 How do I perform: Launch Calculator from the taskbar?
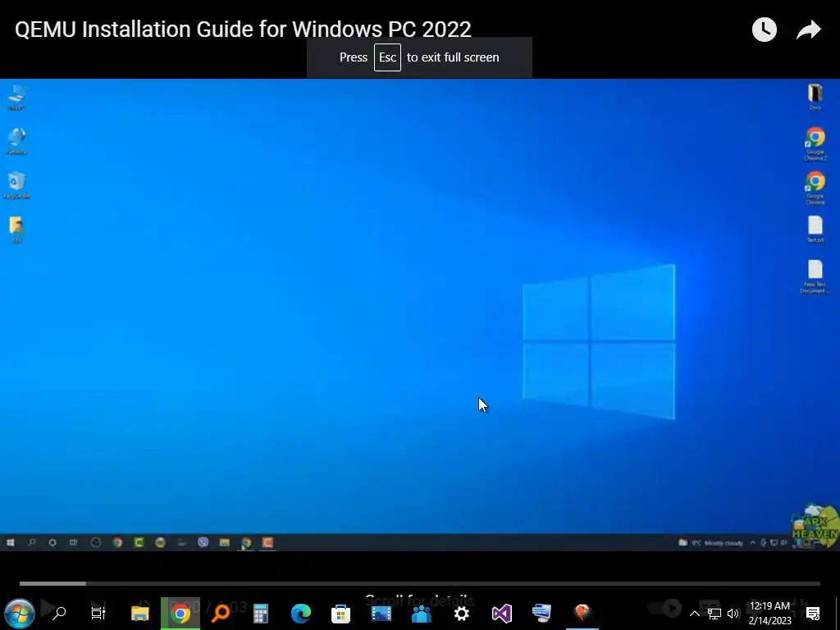pos(260,614)
